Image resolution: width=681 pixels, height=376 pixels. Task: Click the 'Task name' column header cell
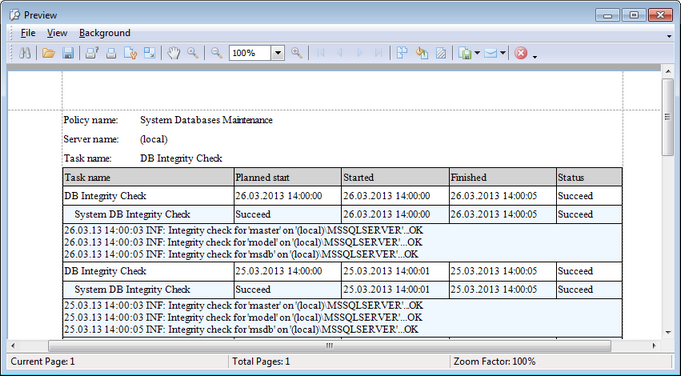148,177
